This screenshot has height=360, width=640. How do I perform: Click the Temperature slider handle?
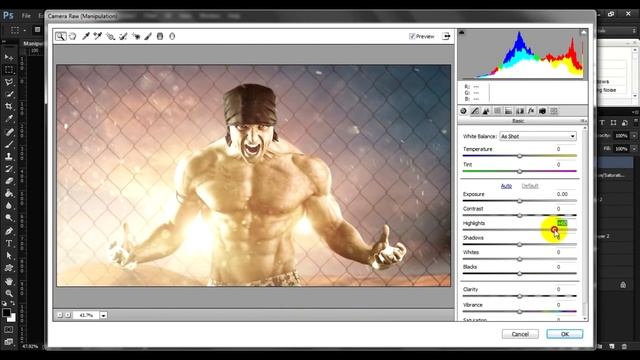[520, 156]
